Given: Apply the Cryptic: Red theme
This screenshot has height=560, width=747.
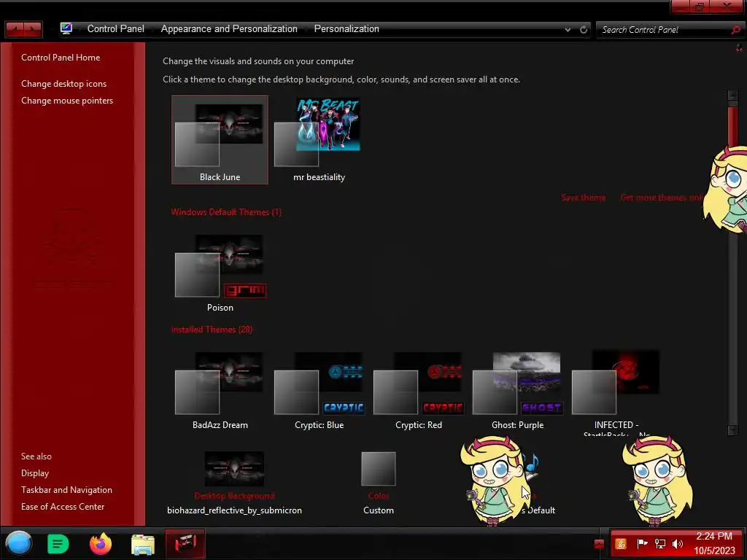Looking at the screenshot, I should 418,391.
